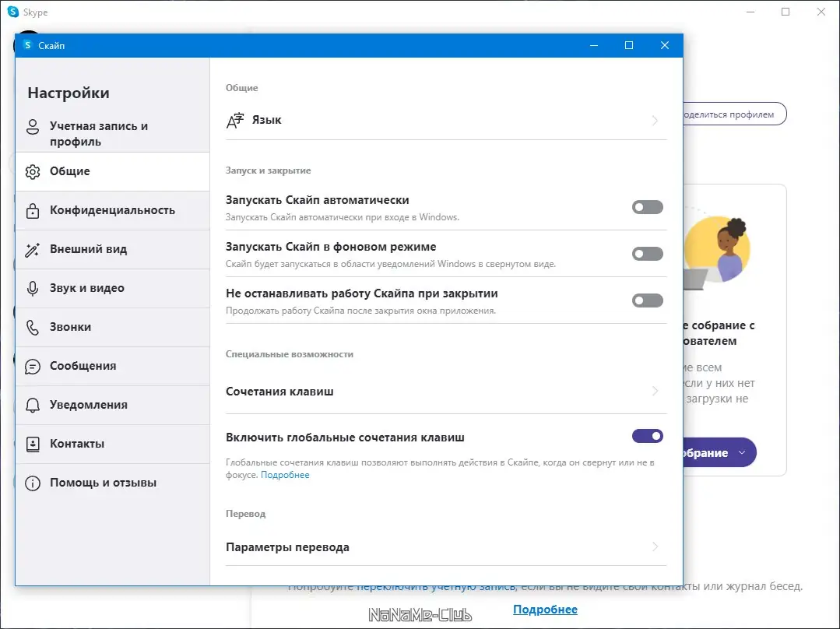Click Специальные возможности section header
Image resolution: width=840 pixels, height=629 pixels.
[x=290, y=354]
